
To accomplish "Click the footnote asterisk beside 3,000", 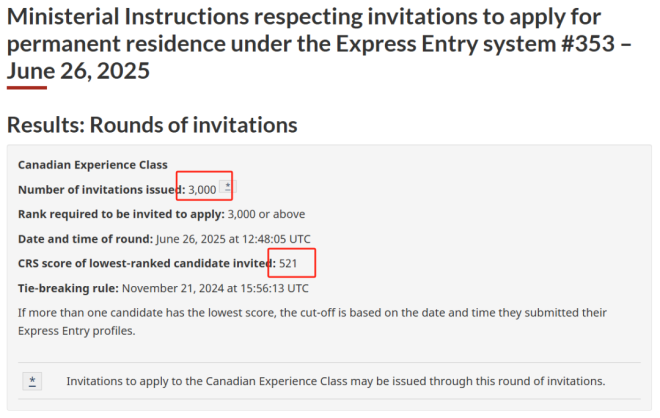I will [228, 187].
